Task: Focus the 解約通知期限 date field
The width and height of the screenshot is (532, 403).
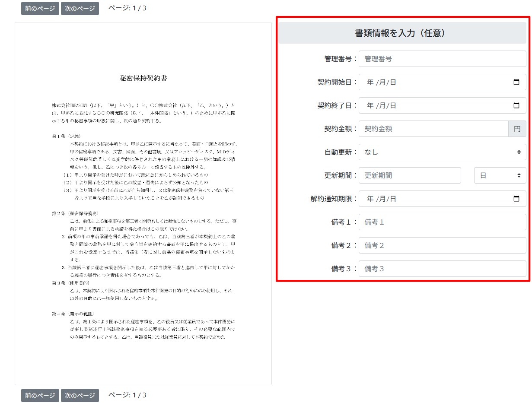Action: point(443,199)
